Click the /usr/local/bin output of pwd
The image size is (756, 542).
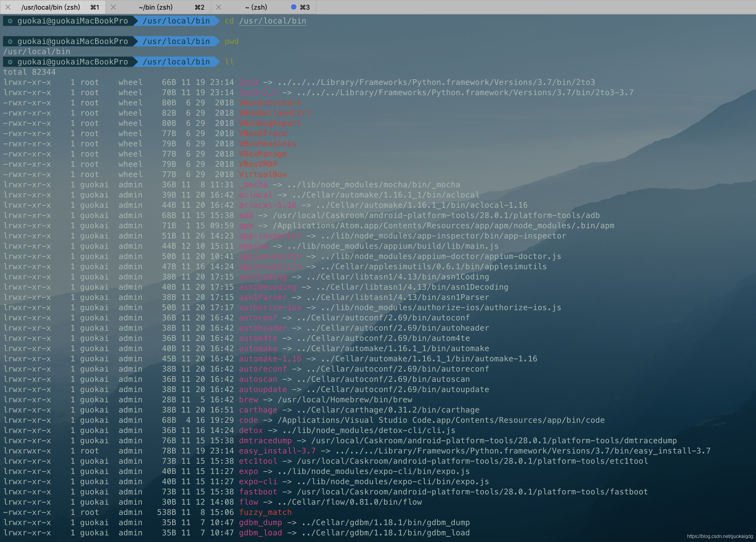point(37,52)
